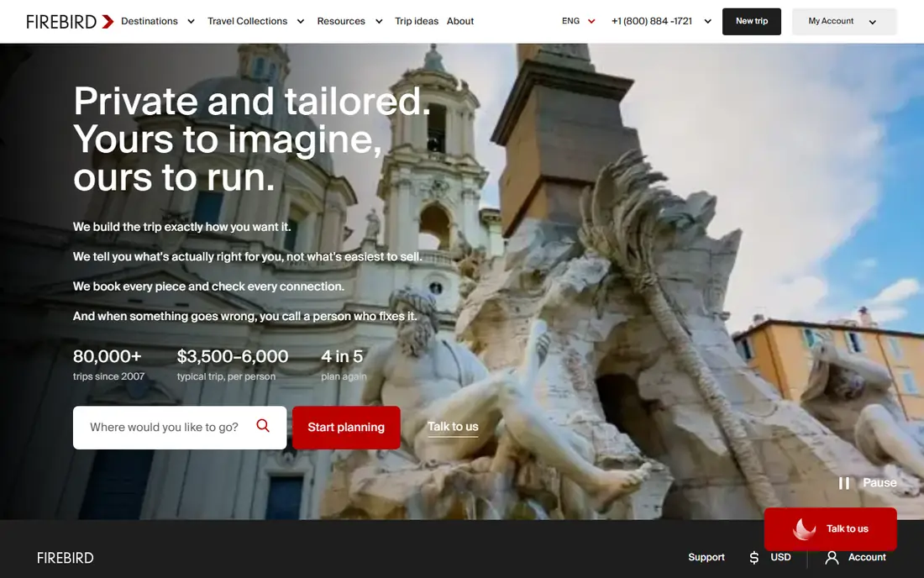Click the 'trips since 2007' caption
Viewport: 924px width, 578px height.
pyautogui.click(x=108, y=376)
